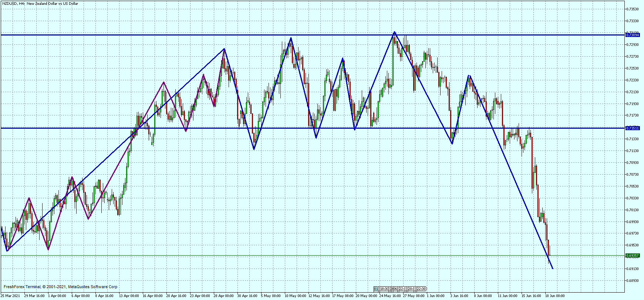Screen dimensions: 644x300
Task: Click the "1 Jun 00:00" time axis label
Action: click(x=435, y=296)
